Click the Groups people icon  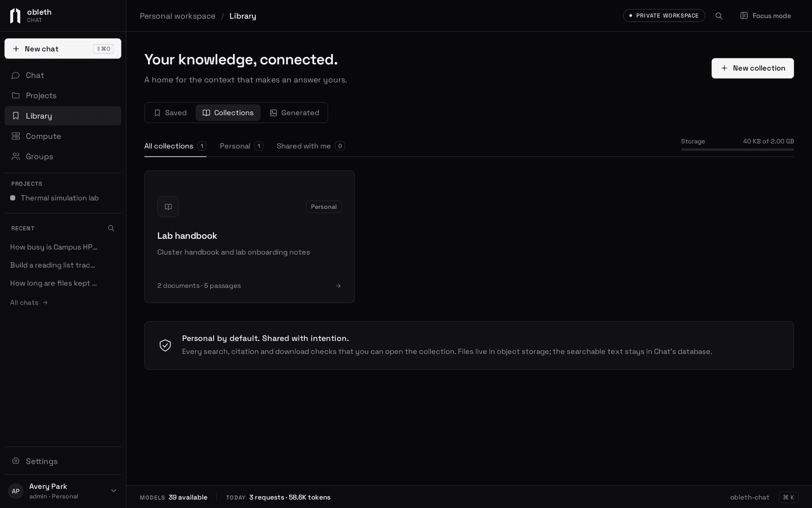point(16,157)
